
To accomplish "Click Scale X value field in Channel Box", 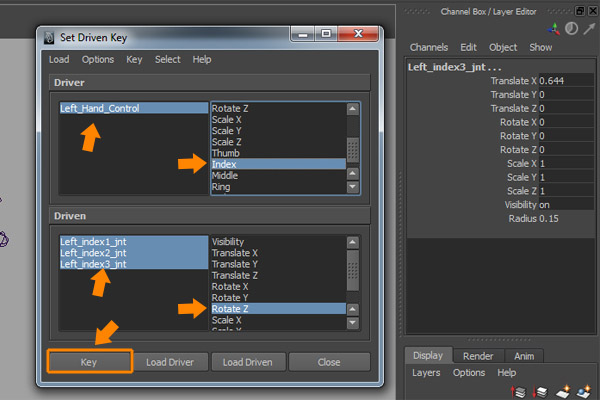I will point(566,163).
